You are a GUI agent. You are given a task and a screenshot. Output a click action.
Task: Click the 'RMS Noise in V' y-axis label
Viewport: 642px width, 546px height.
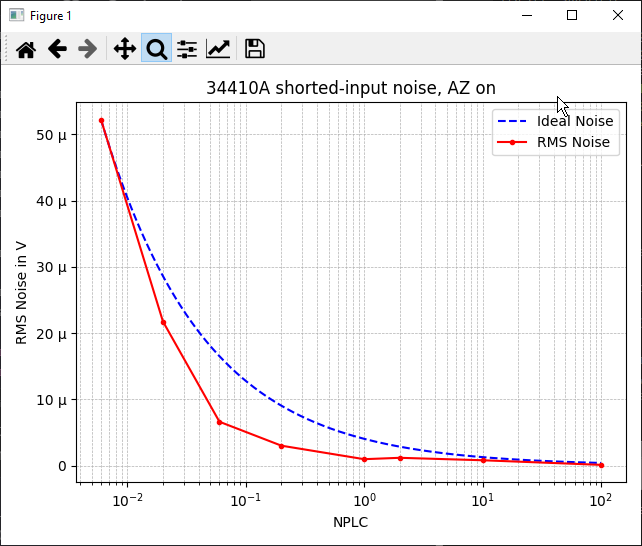[21, 293]
